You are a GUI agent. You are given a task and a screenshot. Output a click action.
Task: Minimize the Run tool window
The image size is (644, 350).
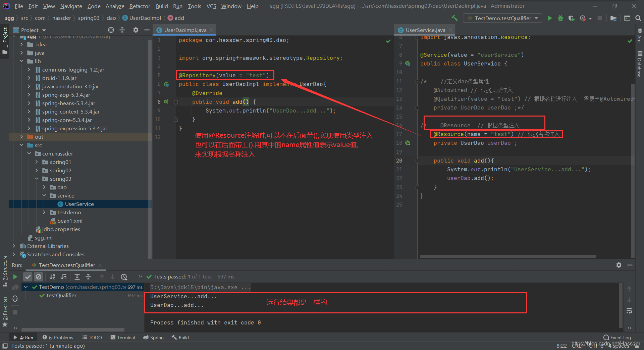(x=630, y=265)
